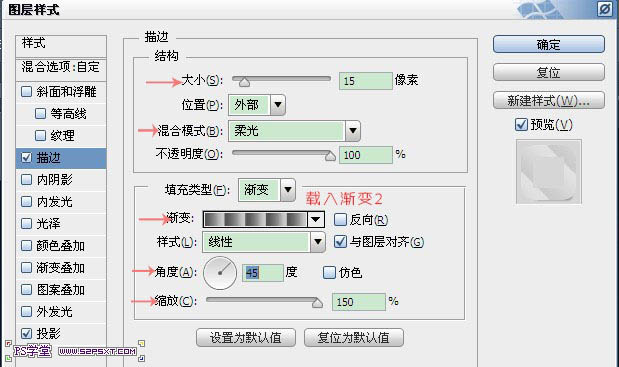Click the 不透明度 field showing 100
This screenshot has width=619, height=367.
pos(366,155)
